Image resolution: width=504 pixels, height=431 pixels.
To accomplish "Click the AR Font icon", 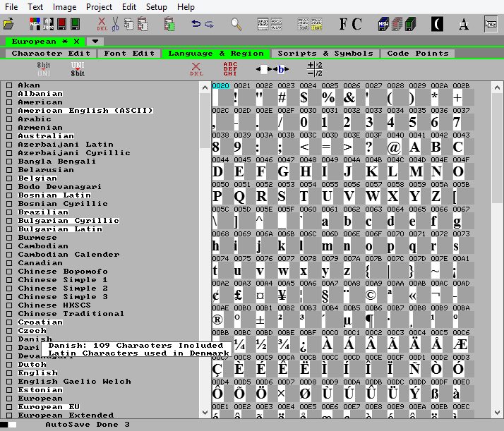I will pos(49,24).
